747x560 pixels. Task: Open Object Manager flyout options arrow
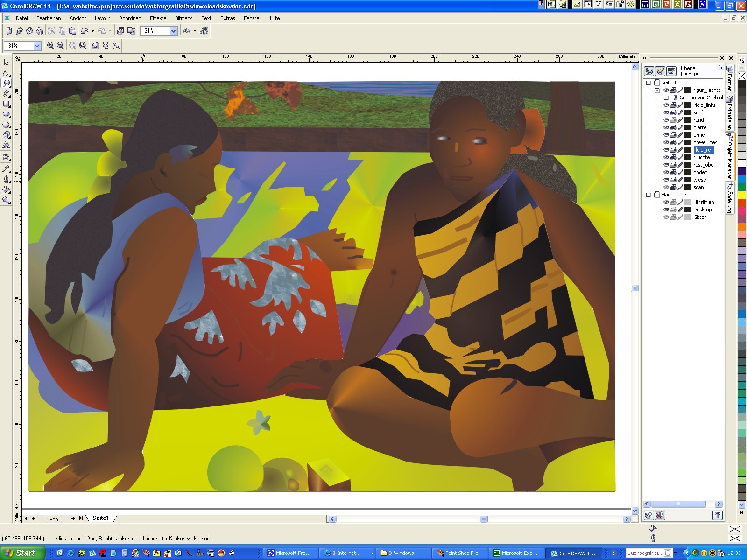tap(721, 68)
